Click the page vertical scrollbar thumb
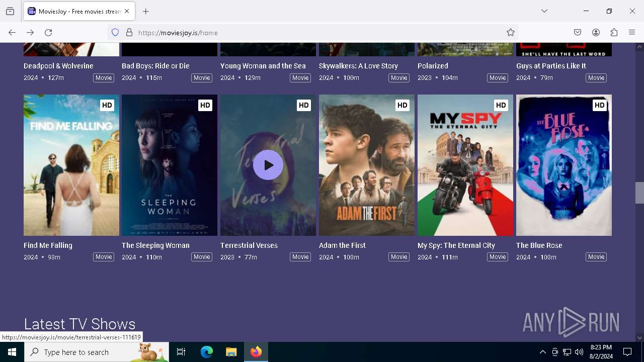The height and width of the screenshot is (362, 644). [x=639, y=193]
